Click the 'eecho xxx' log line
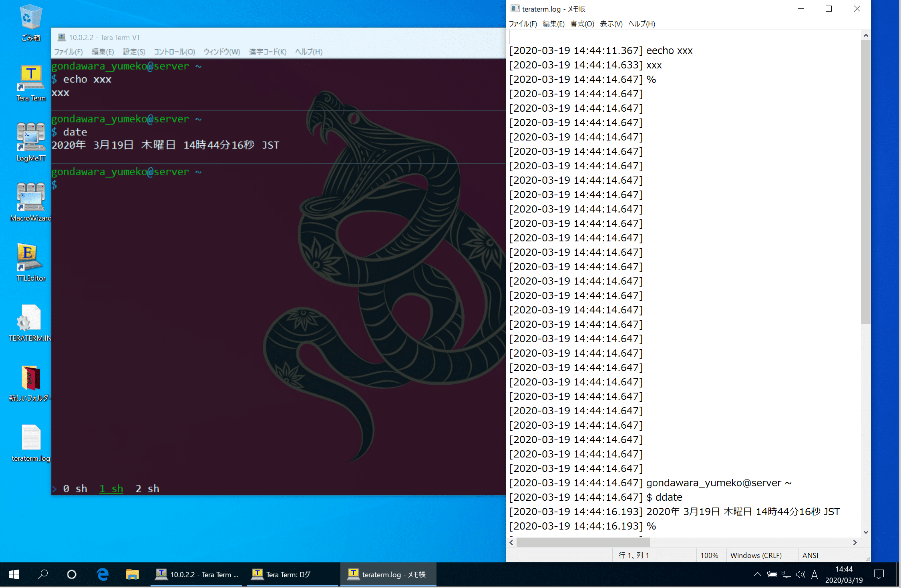The height and width of the screenshot is (588, 901). (601, 50)
